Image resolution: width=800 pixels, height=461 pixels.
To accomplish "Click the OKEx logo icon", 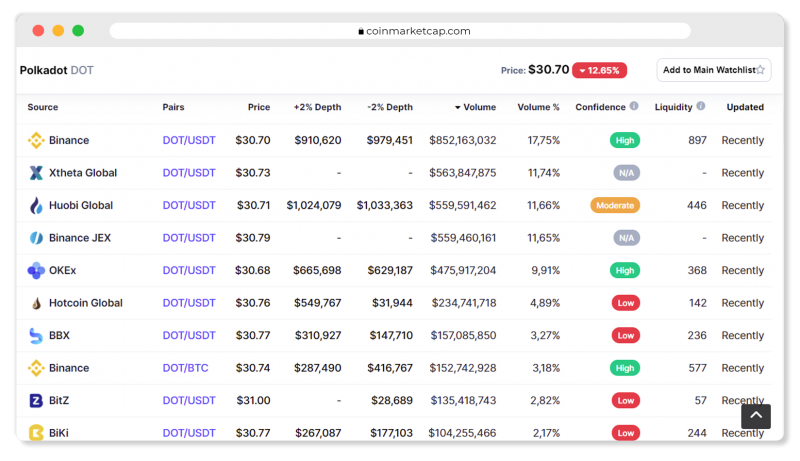I will 36,270.
